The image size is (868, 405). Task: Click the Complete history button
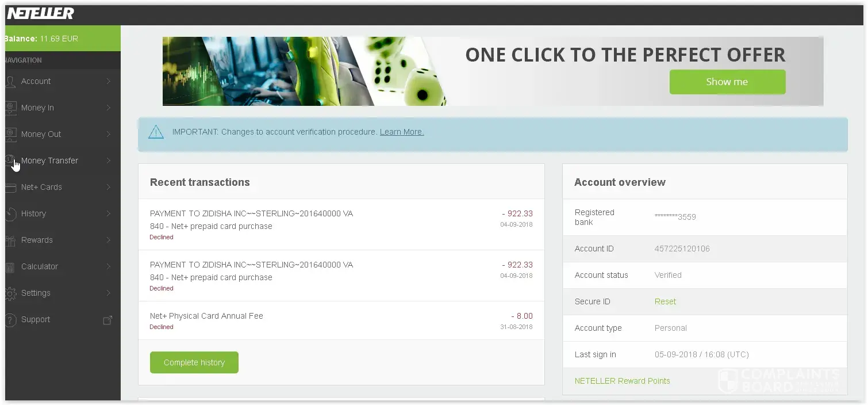tap(194, 362)
